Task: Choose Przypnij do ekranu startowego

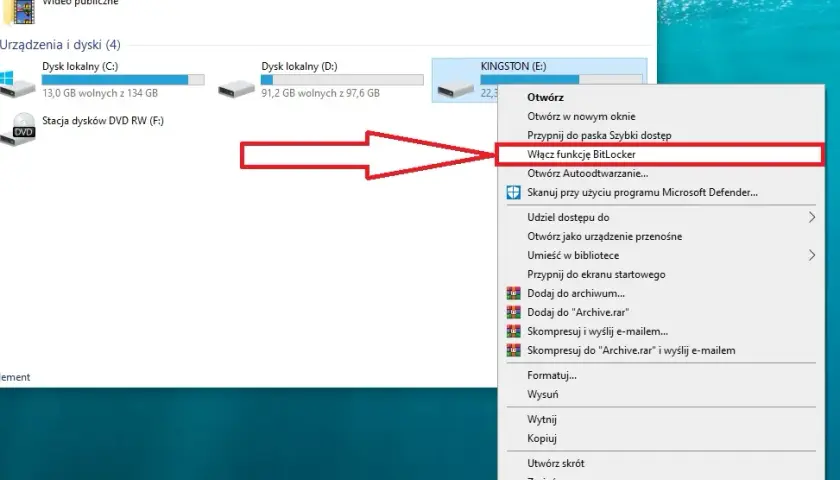Action: (596, 274)
